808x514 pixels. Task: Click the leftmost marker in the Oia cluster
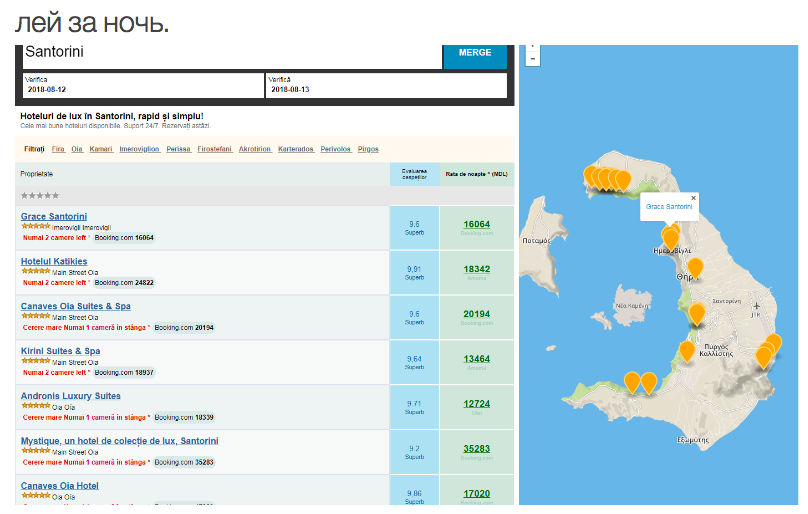[x=590, y=176]
